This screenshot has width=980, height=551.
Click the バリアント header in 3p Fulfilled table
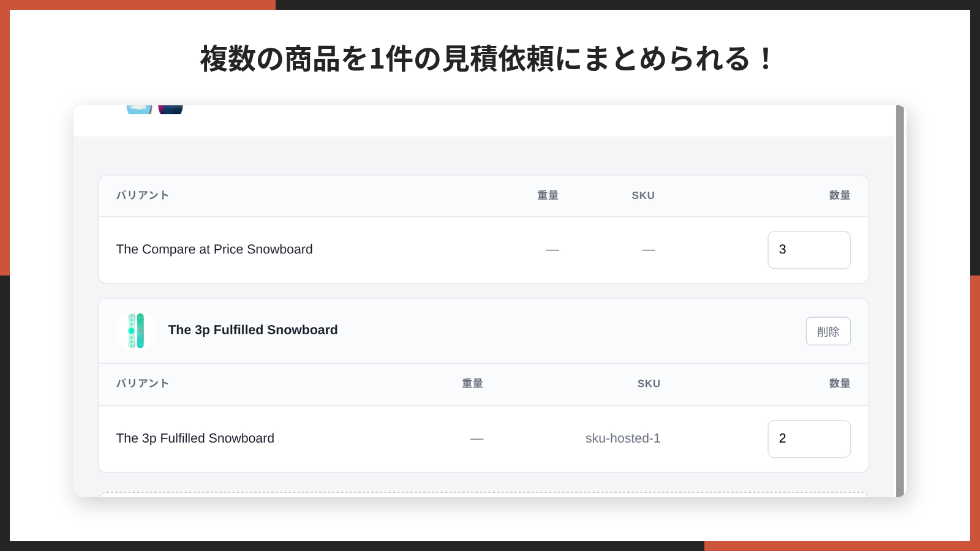(x=143, y=383)
